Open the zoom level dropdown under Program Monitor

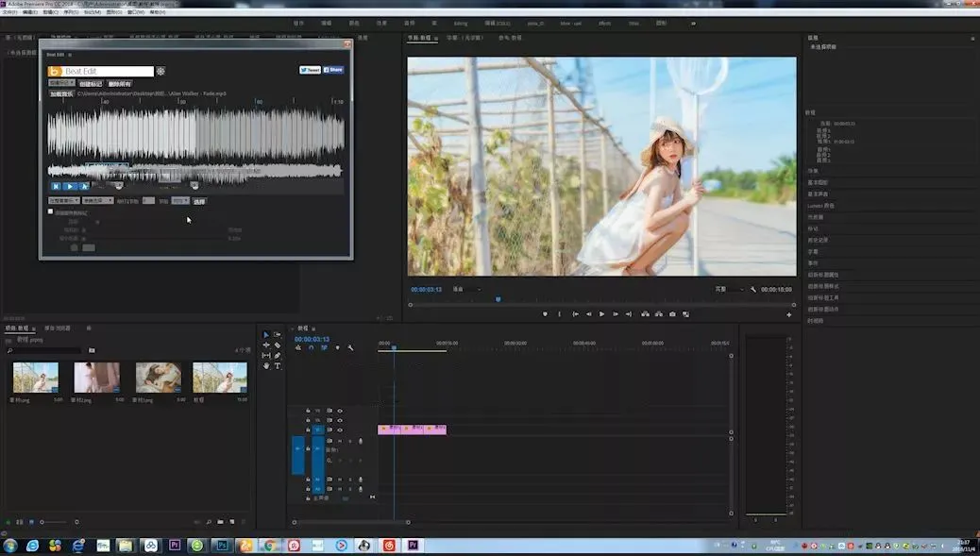[x=466, y=289]
